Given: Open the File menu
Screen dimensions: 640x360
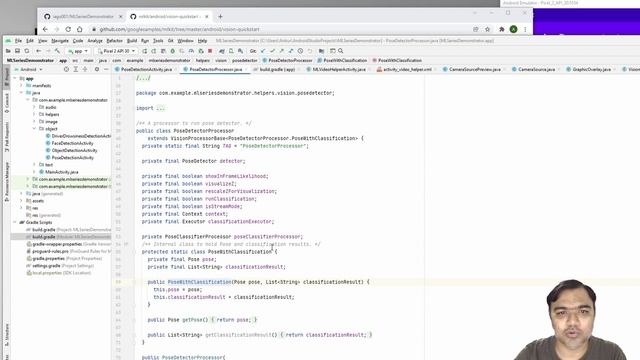Looking at the screenshot, I should pyautogui.click(x=18, y=41).
